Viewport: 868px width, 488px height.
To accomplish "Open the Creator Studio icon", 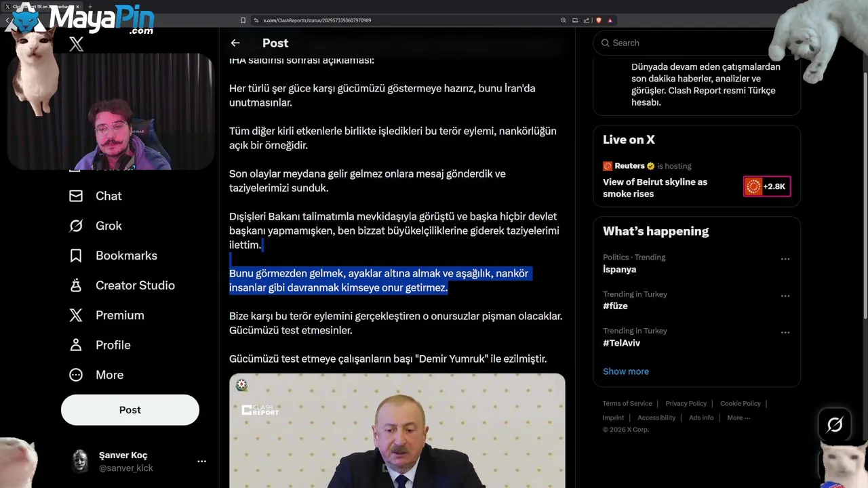I will [x=76, y=285].
